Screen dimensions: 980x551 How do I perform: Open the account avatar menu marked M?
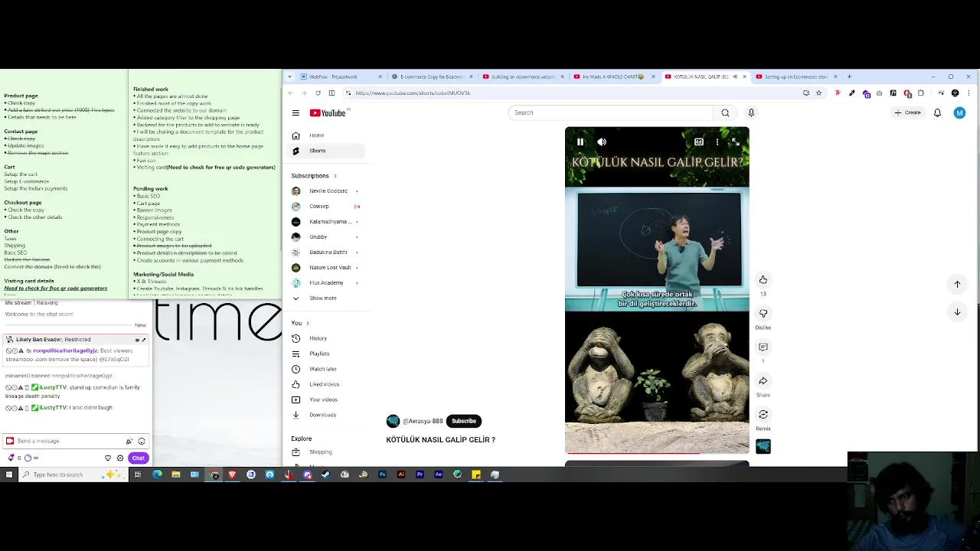[959, 112]
